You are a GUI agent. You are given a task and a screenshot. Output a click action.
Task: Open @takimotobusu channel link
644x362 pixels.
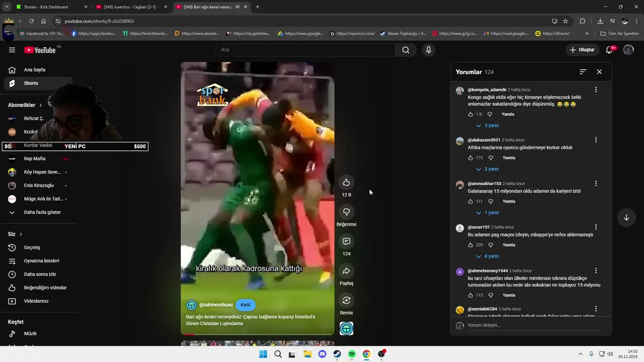[x=216, y=305]
